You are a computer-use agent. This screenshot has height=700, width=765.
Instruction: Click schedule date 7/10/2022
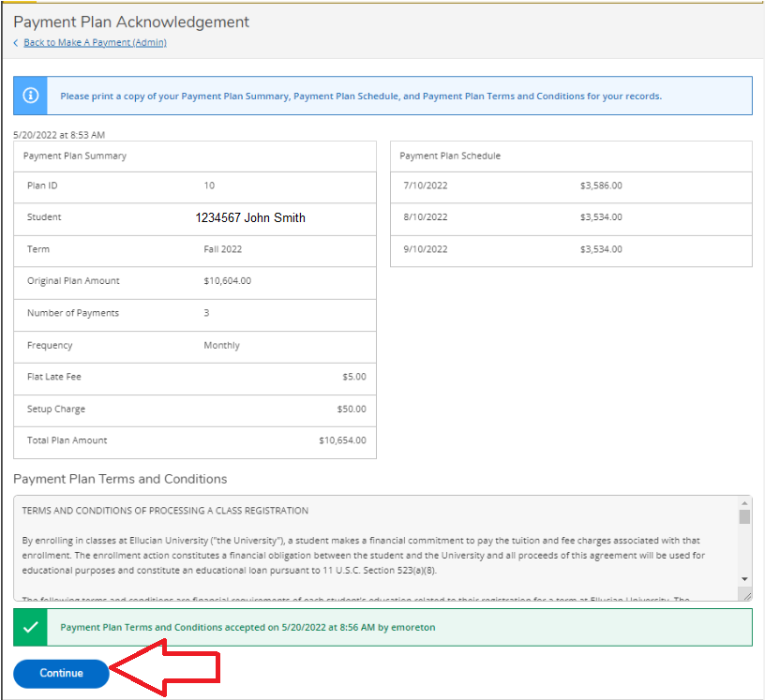(x=426, y=186)
